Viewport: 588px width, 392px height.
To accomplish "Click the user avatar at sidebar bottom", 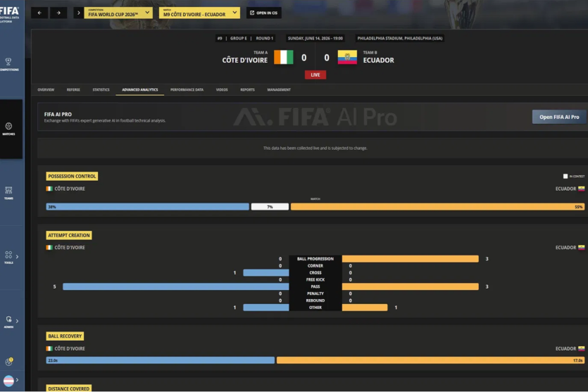I will click(x=8, y=381).
